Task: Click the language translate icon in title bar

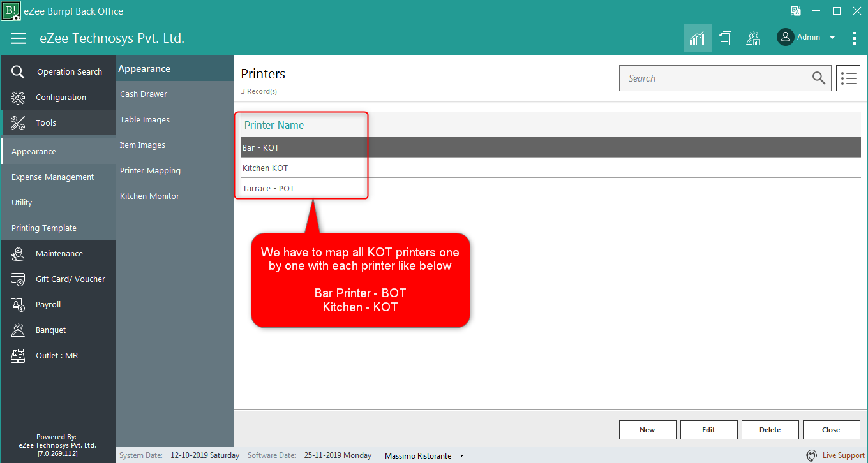Action: [x=796, y=11]
